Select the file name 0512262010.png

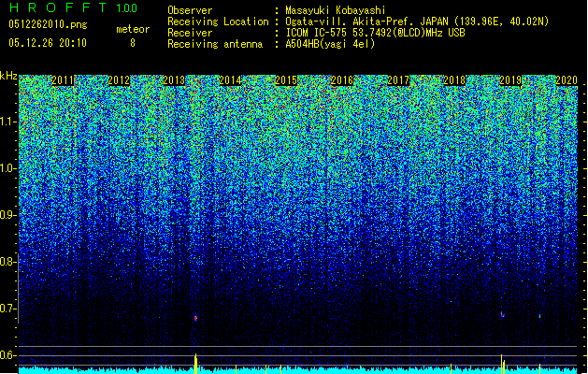[x=48, y=24]
